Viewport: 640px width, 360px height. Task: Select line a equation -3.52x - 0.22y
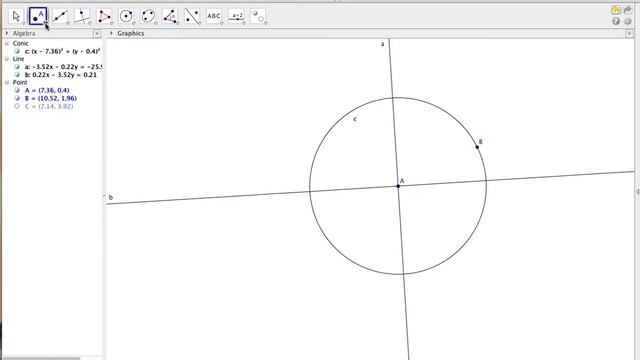click(x=63, y=67)
